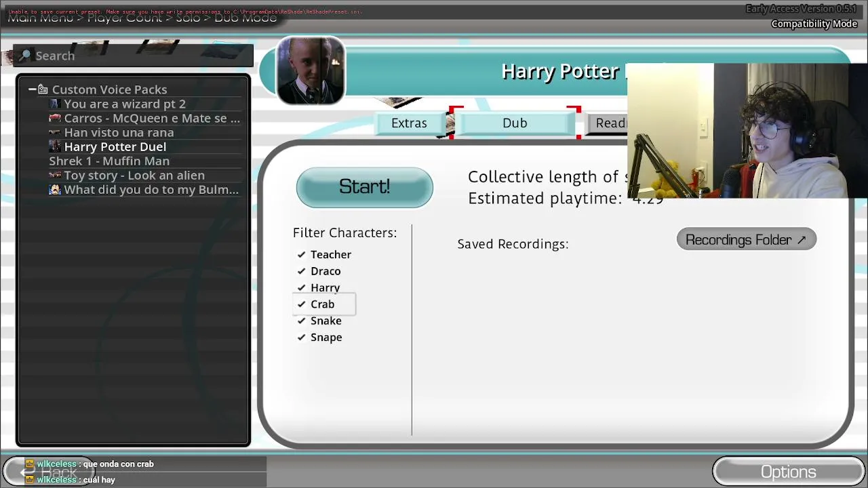Open the Recordings Folder
This screenshot has width=868, height=488.
tap(746, 239)
